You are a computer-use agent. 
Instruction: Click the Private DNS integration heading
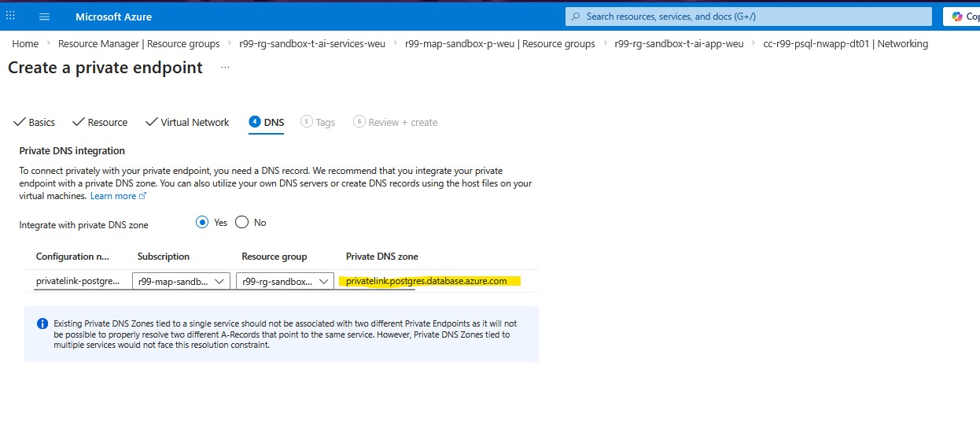click(72, 150)
